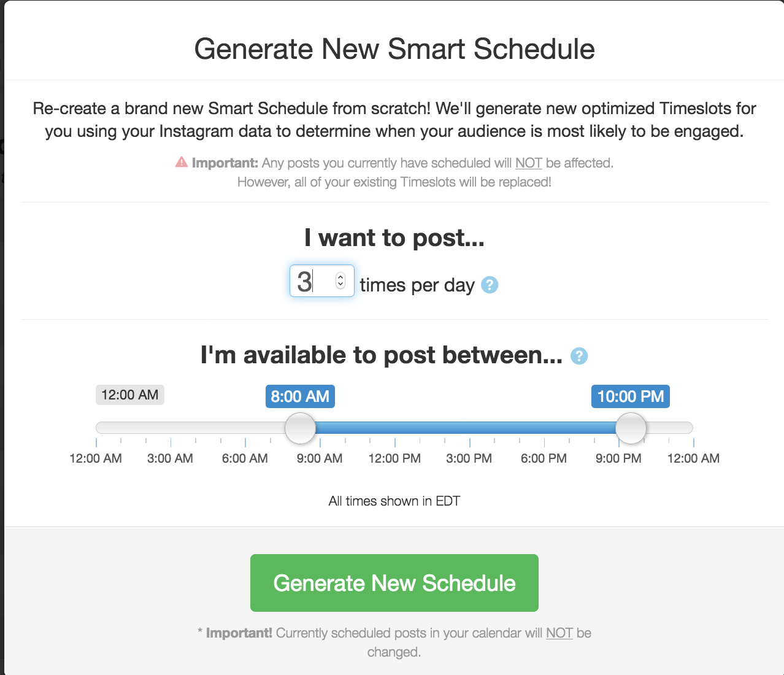The image size is (784, 675).
Task: Increment posts per day using stepper up arrow
Action: [x=340, y=277]
